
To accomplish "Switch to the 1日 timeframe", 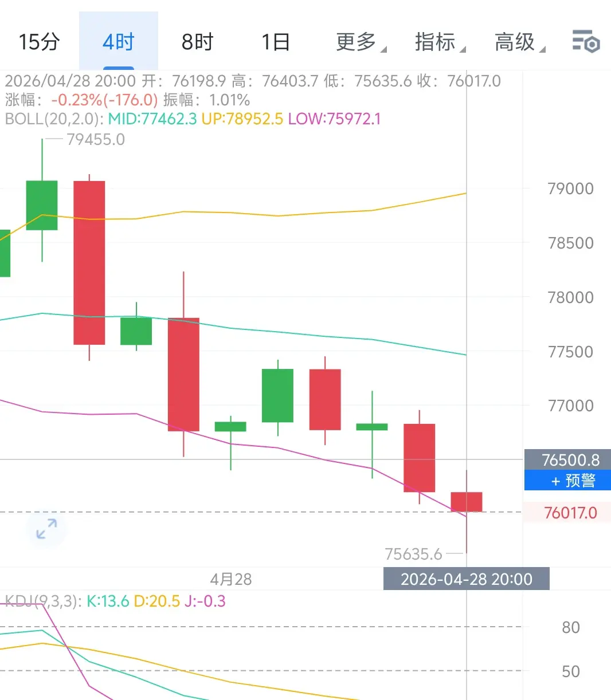I will coord(276,42).
